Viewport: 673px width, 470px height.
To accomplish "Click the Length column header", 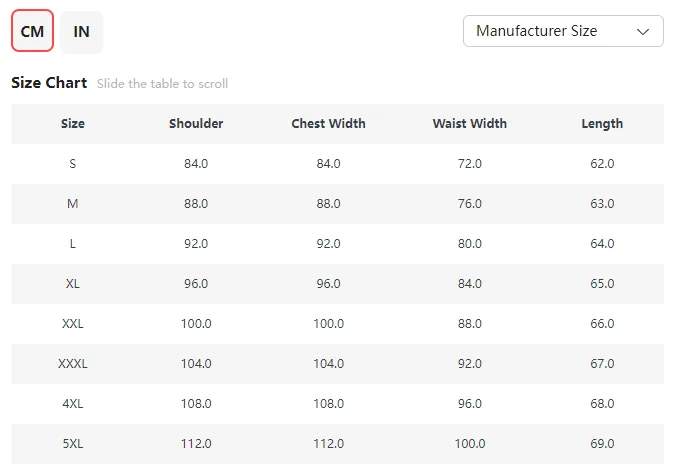I will [x=602, y=124].
